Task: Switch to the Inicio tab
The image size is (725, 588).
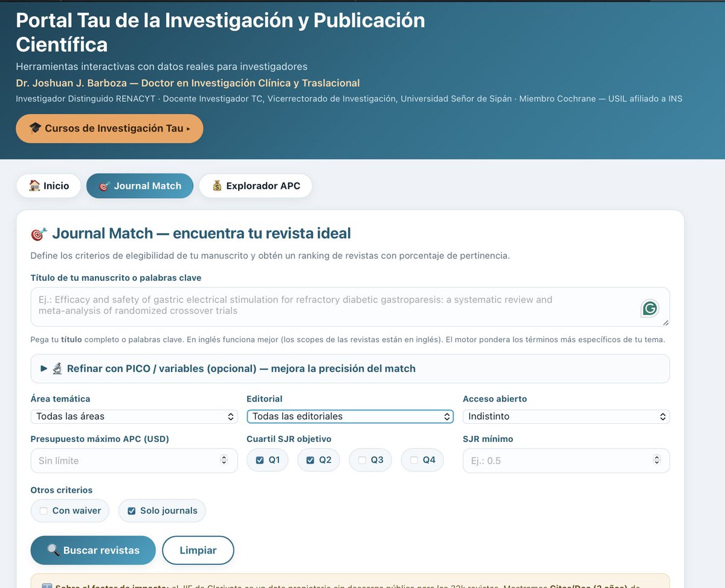Action: [x=48, y=186]
